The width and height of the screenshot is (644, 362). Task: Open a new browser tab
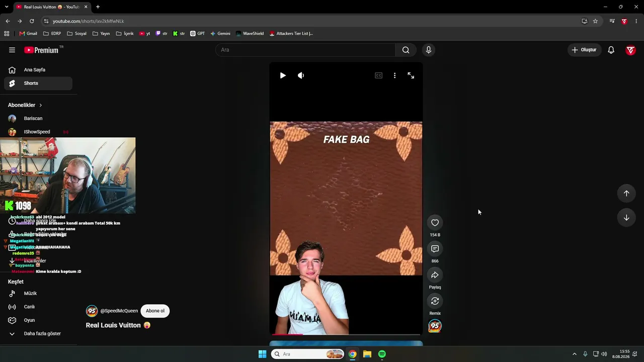[x=98, y=7]
